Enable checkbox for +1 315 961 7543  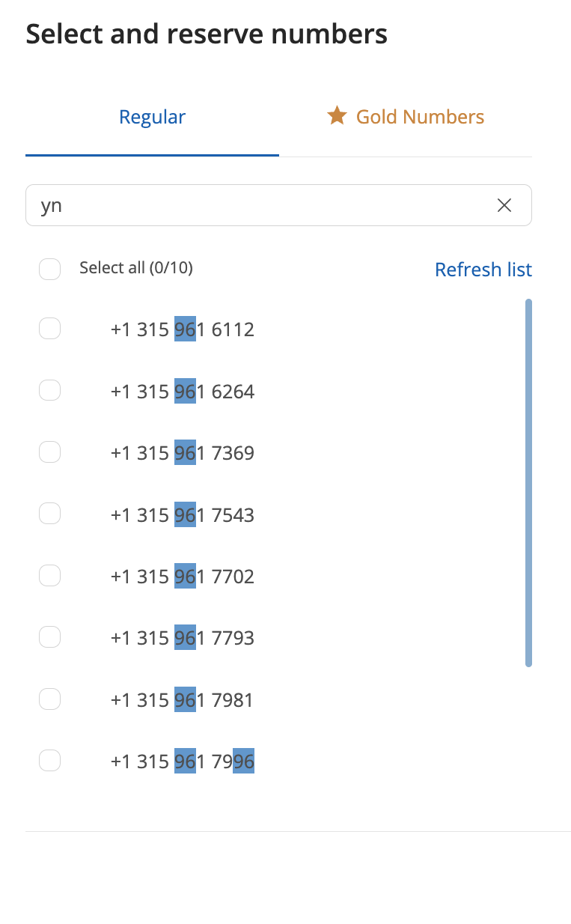[49, 514]
